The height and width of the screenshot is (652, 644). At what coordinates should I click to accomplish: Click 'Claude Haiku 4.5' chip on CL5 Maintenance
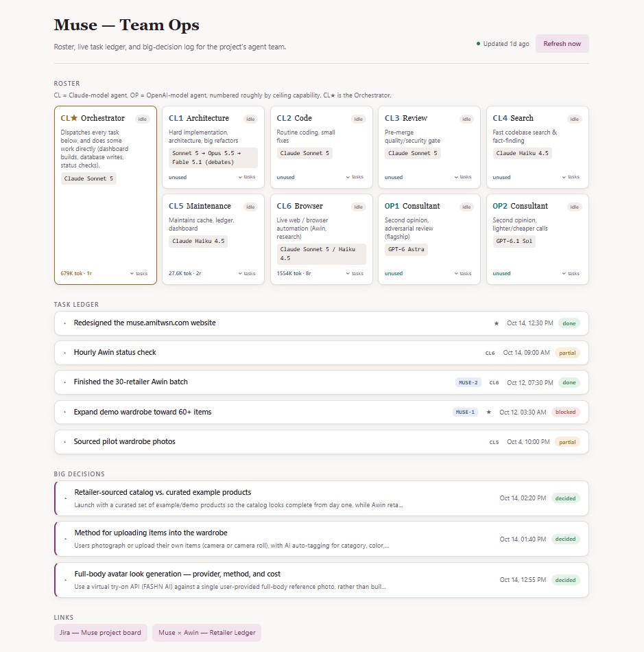tap(198, 241)
